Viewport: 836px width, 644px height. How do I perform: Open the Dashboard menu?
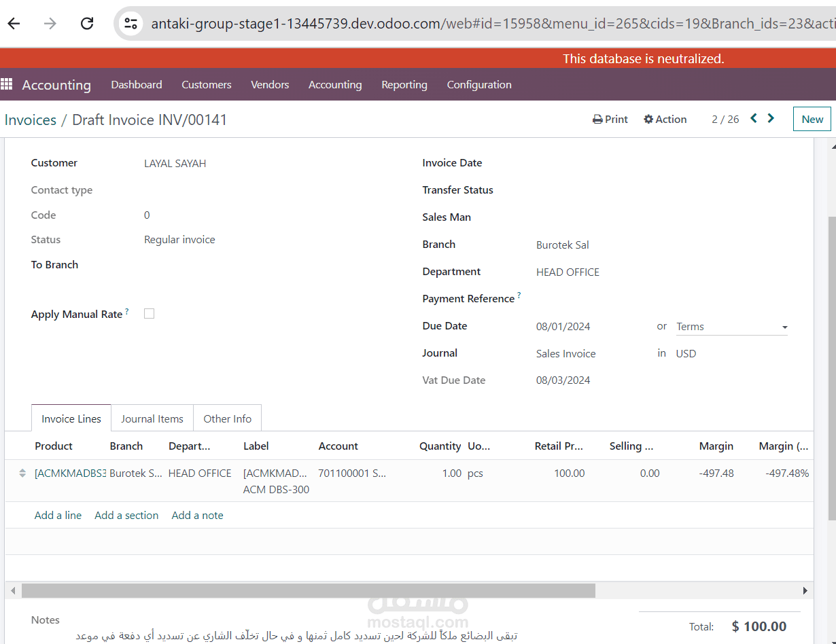tap(137, 84)
